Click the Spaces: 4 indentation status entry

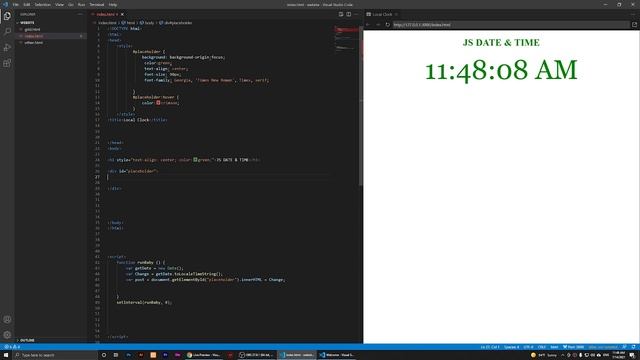coord(511,347)
